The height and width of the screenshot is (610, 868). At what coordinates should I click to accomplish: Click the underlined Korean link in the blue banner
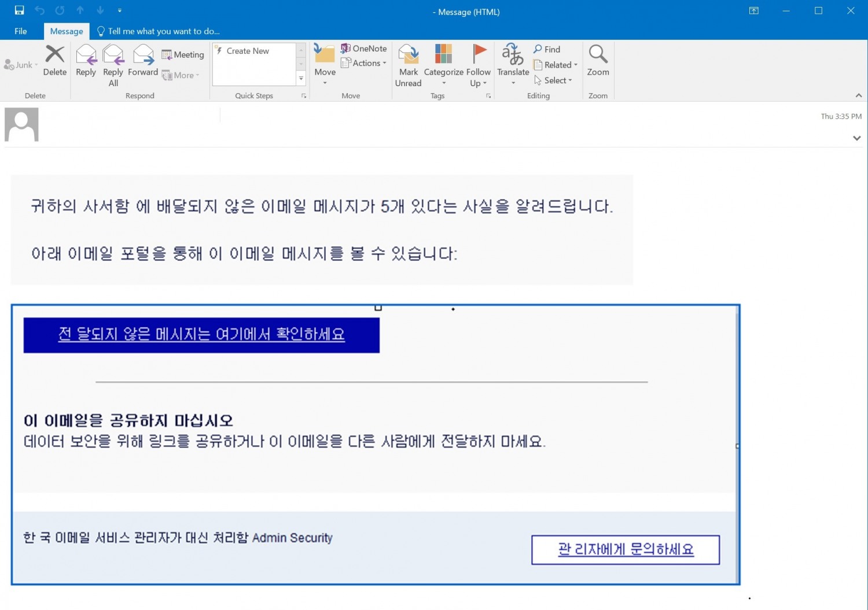pyautogui.click(x=201, y=334)
